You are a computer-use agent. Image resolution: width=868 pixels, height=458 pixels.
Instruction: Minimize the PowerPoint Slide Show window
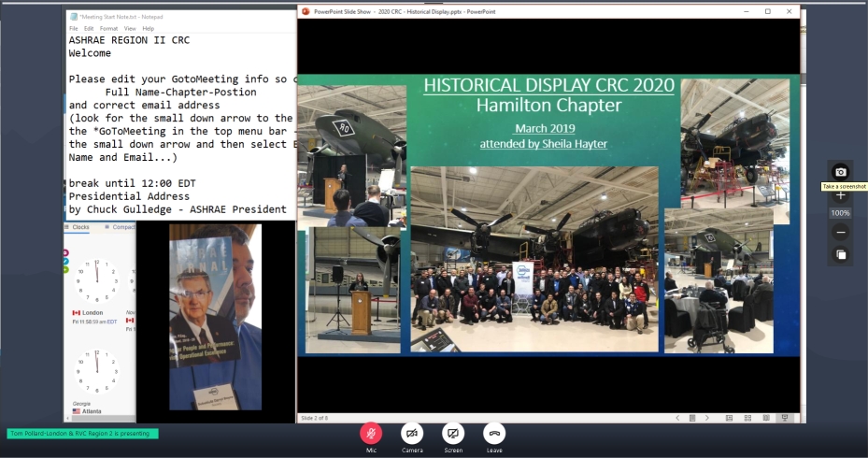747,11
